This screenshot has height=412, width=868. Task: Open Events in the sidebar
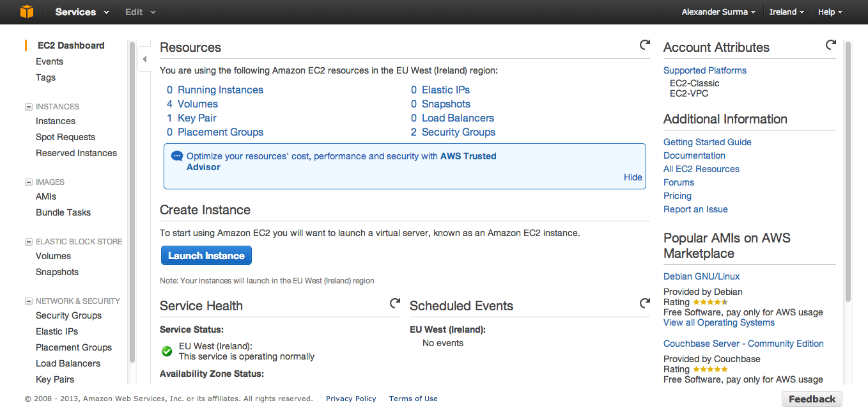point(49,61)
